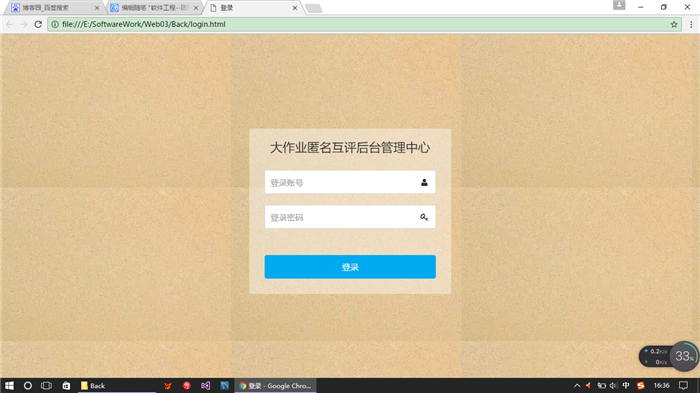Image resolution: width=700 pixels, height=393 pixels.
Task: Click the blue 登录 login button
Action: 350,267
